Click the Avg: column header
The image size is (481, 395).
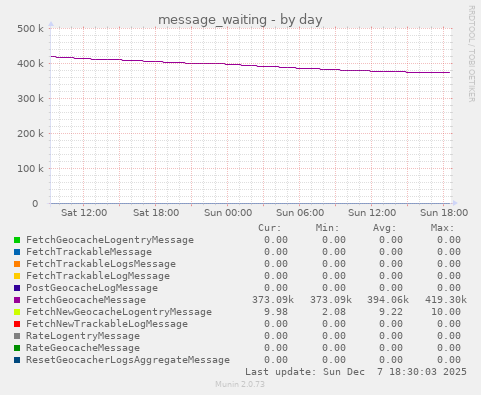pos(385,228)
